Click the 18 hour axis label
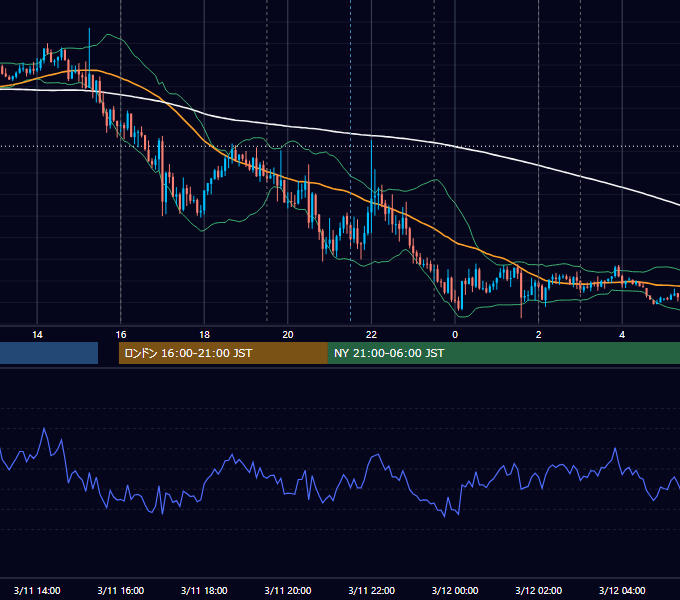 pos(204,335)
